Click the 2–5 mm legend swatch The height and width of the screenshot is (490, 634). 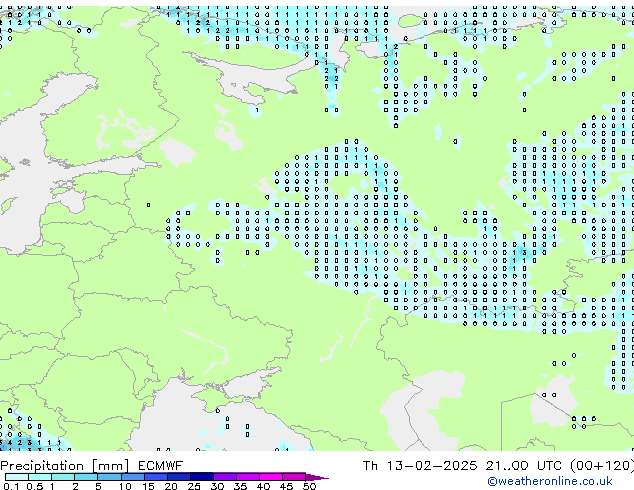(x=86, y=477)
